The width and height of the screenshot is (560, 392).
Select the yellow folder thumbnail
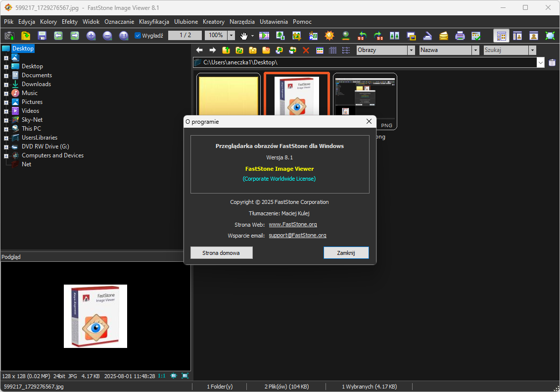pyautogui.click(x=229, y=95)
